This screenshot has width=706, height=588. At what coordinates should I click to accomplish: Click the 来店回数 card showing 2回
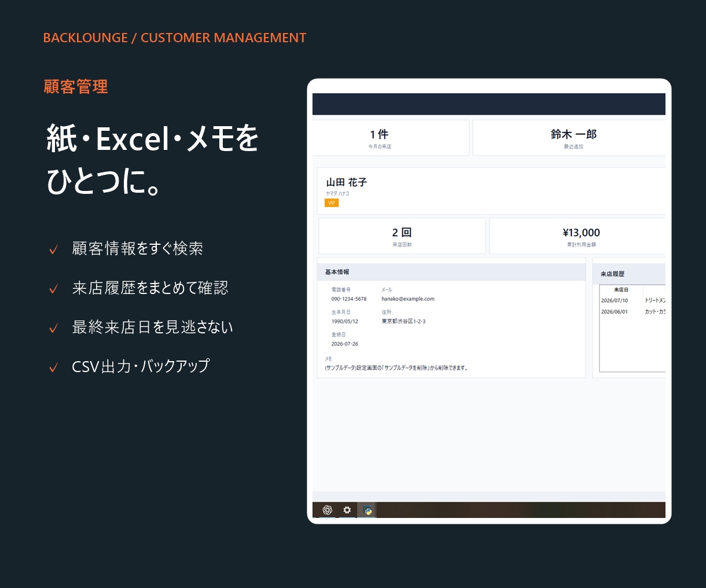point(402,236)
